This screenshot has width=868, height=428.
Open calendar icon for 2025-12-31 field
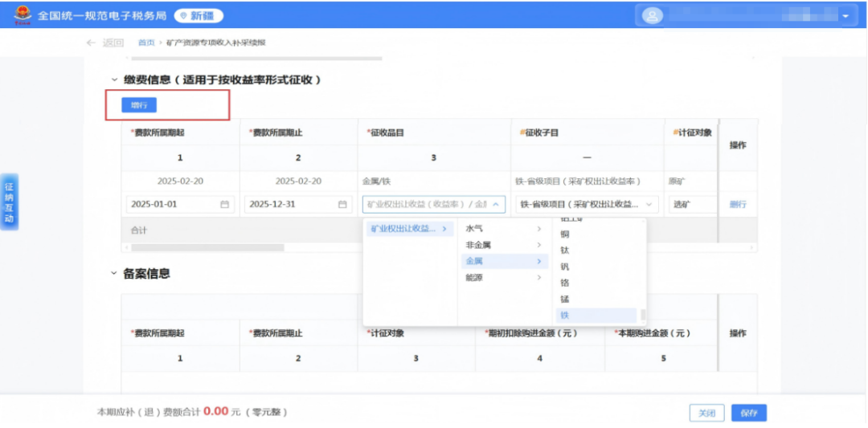342,205
